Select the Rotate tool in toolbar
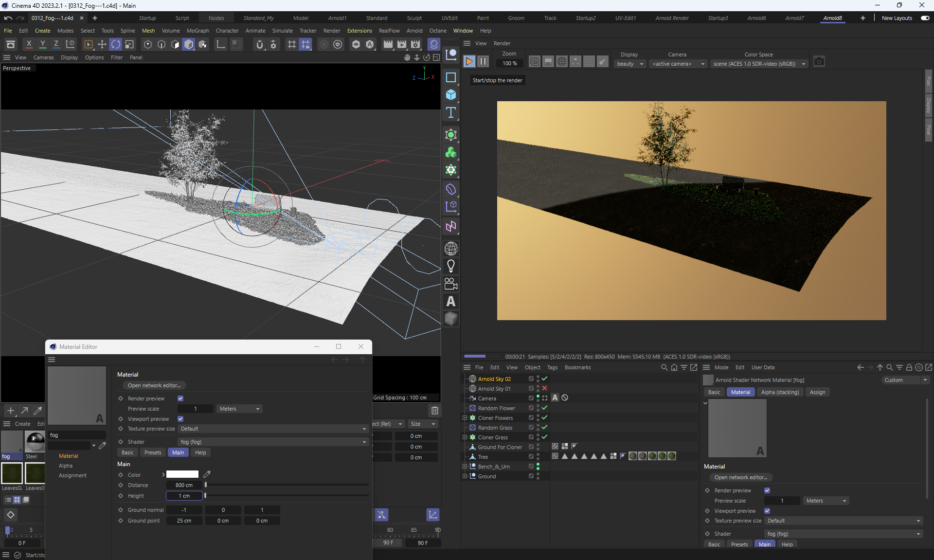 116,45
